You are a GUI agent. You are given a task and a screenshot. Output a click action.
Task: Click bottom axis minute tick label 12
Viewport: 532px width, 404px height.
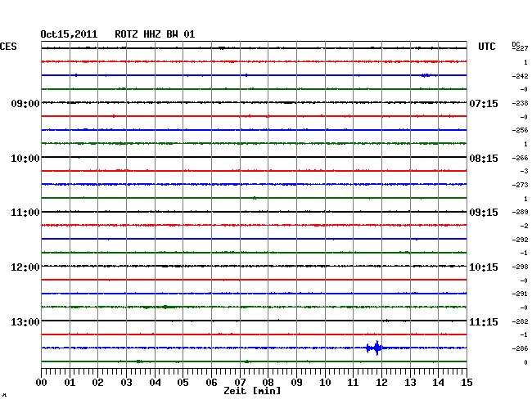point(381,382)
